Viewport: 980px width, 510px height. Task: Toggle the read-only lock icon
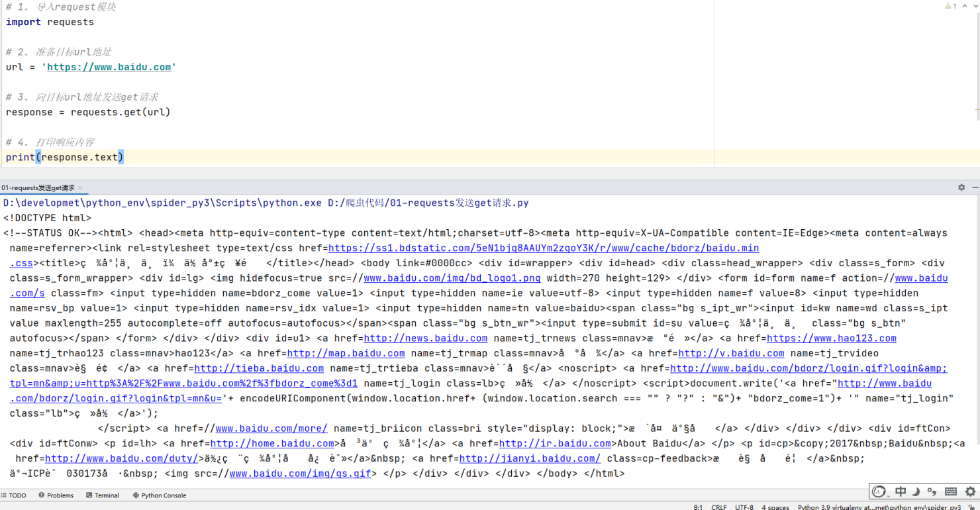click(x=972, y=507)
